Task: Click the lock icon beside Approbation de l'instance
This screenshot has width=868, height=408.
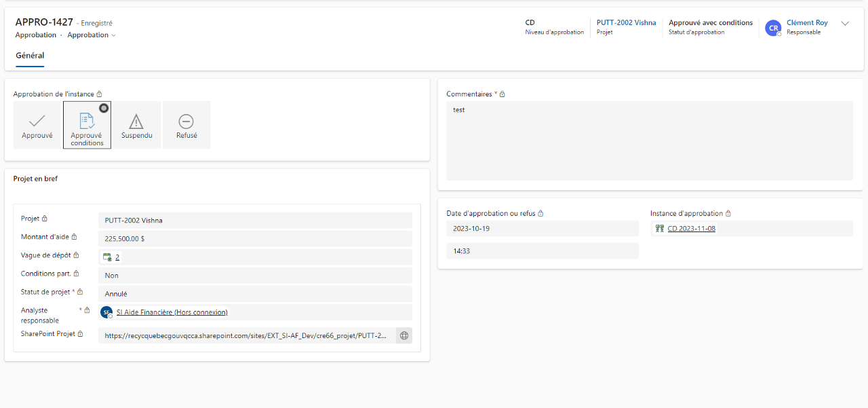Action: 99,94
